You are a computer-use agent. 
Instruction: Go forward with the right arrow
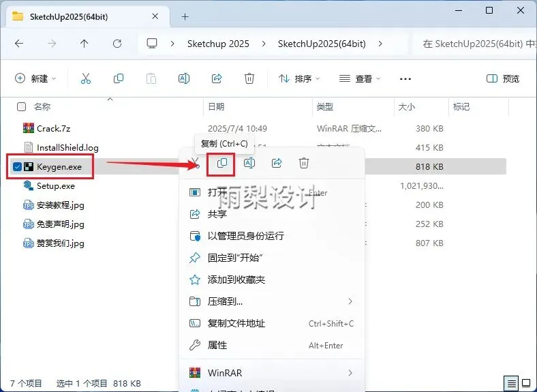click(x=52, y=44)
